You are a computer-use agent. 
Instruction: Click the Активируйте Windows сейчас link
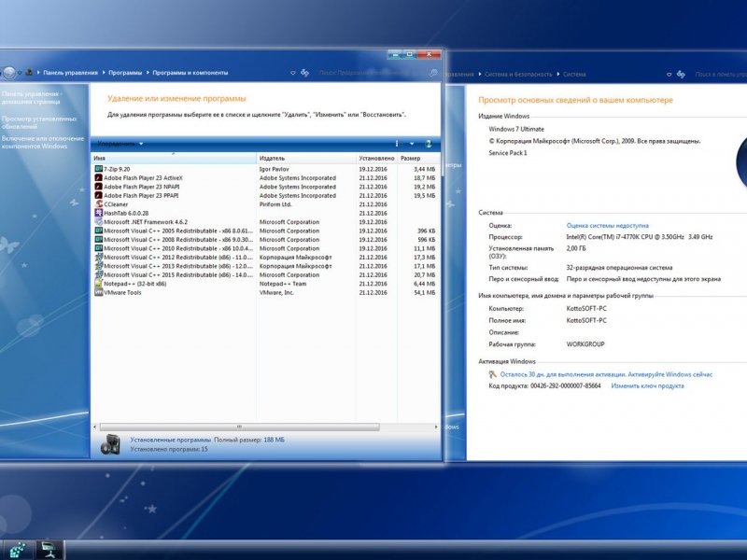point(670,374)
